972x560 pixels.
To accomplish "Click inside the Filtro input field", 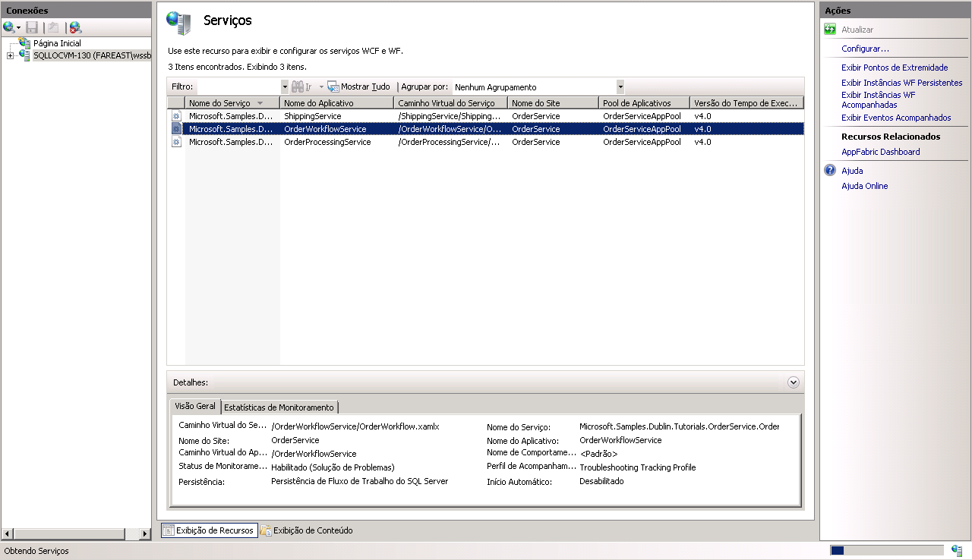I will [x=238, y=87].
